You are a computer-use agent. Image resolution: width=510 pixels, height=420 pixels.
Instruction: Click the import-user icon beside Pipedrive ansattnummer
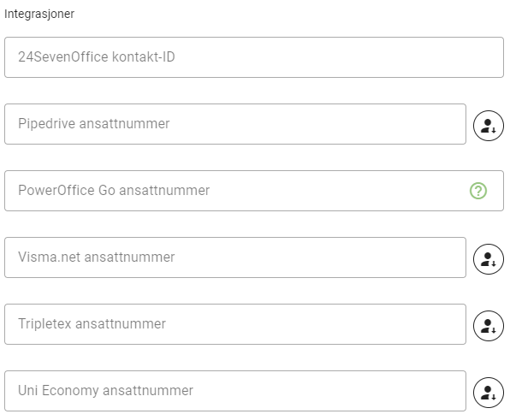click(489, 126)
